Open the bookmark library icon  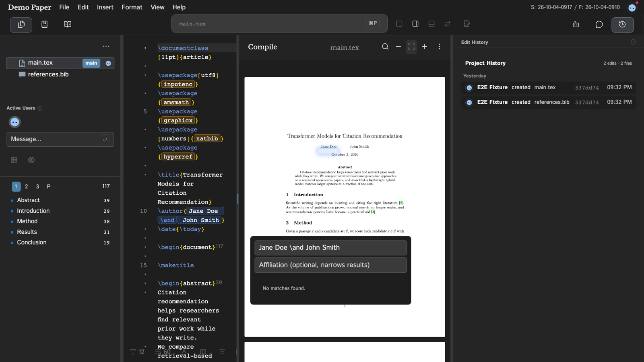pos(45,25)
